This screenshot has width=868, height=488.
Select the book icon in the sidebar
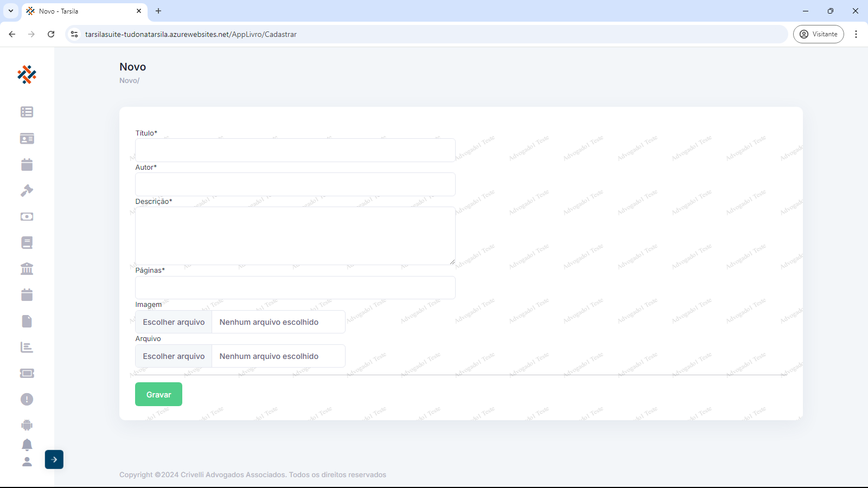click(x=27, y=242)
